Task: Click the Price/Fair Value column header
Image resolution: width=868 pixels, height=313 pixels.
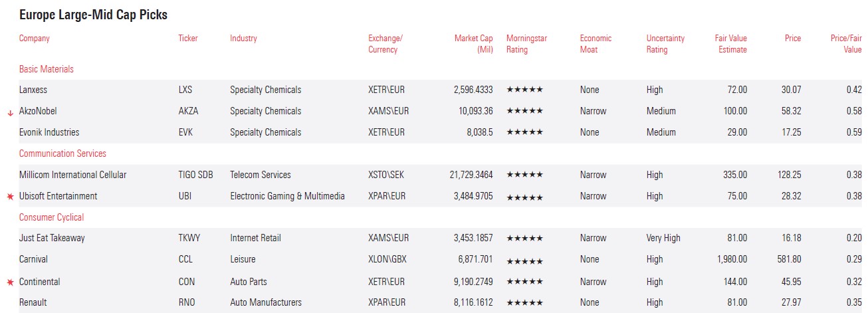Action: [845, 44]
